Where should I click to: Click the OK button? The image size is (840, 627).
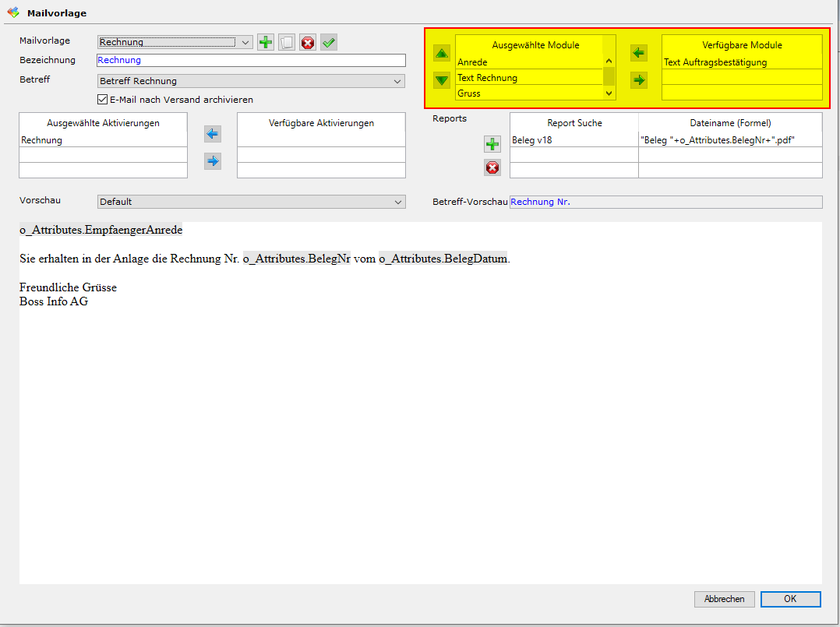[790, 599]
